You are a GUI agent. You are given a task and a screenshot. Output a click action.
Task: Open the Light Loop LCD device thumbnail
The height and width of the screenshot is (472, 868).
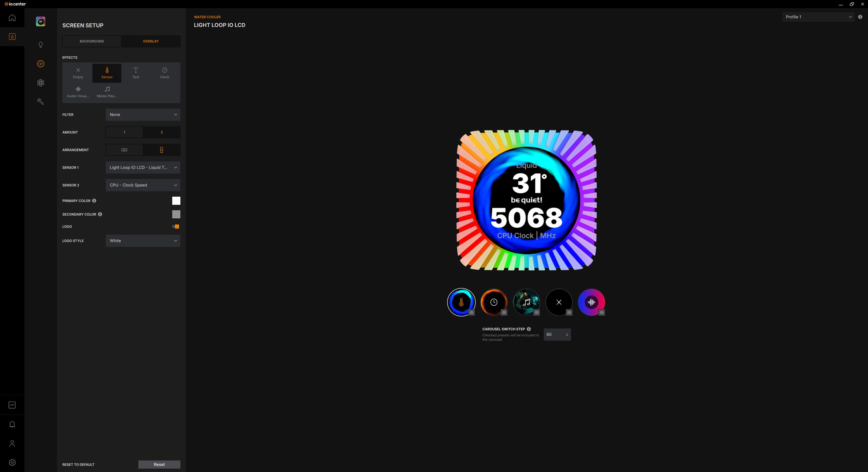(41, 22)
